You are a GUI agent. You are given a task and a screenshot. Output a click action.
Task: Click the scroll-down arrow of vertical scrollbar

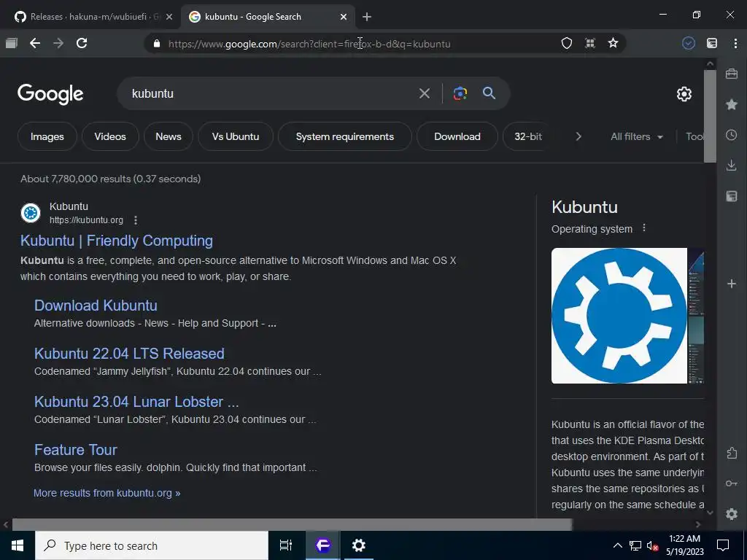pyautogui.click(x=710, y=513)
